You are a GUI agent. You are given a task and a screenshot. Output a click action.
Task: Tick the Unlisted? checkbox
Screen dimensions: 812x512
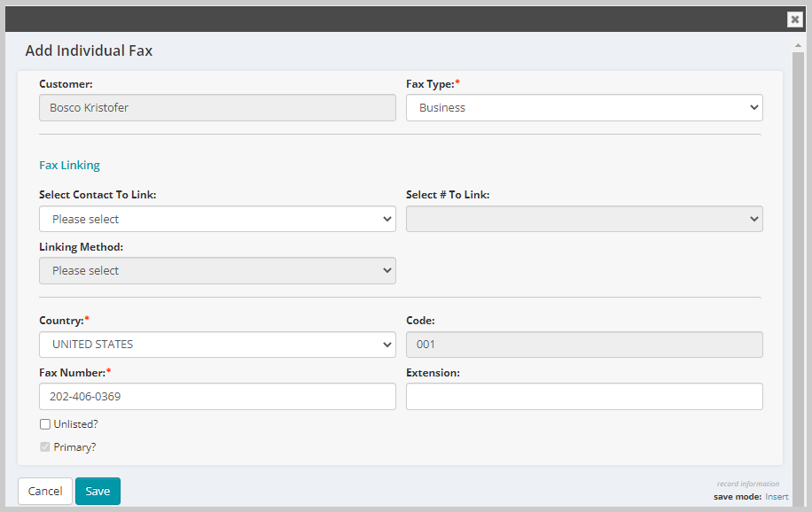[45, 424]
